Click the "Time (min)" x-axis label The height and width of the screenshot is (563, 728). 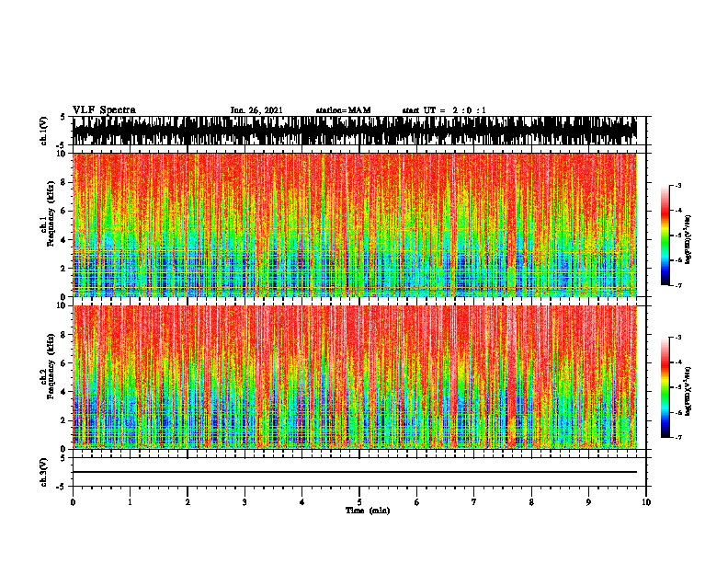(368, 511)
